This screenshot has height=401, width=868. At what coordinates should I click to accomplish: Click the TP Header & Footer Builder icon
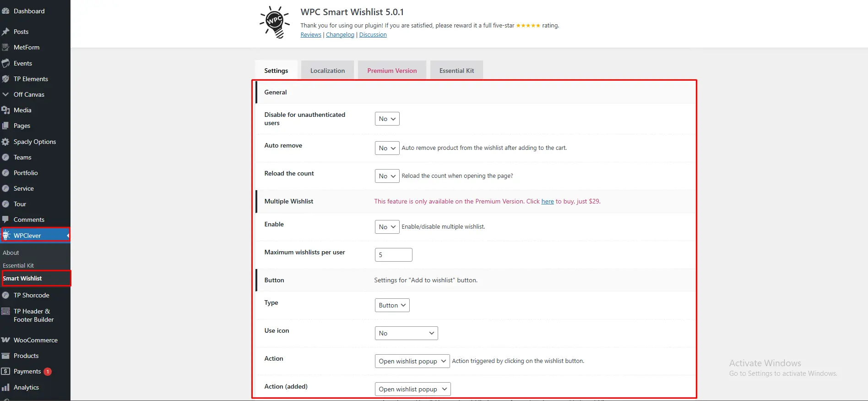(x=5, y=311)
